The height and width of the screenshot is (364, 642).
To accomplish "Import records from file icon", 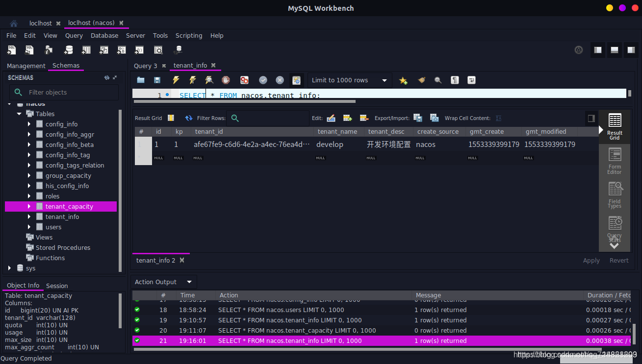I will pos(434,118).
